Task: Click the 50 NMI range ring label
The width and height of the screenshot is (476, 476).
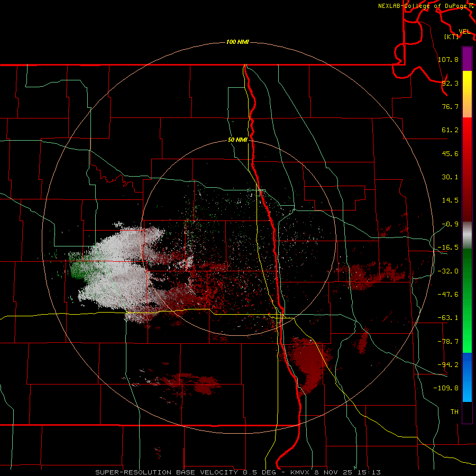Action: click(x=237, y=140)
